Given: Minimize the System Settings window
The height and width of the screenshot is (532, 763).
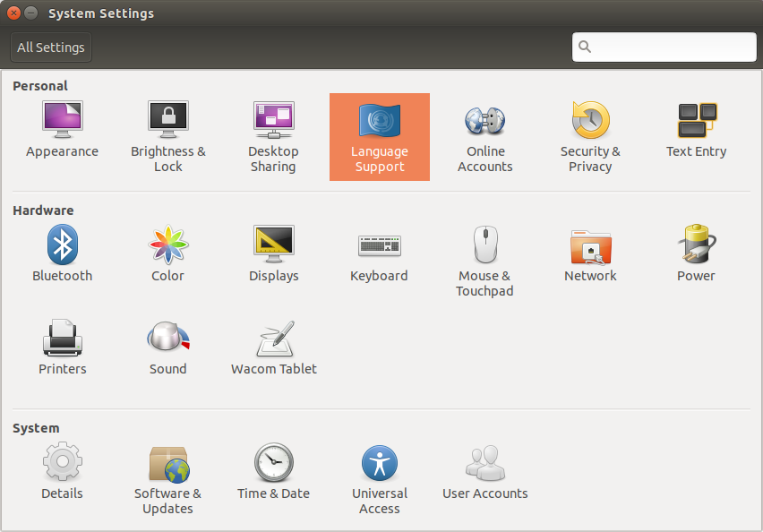Looking at the screenshot, I should coord(31,13).
